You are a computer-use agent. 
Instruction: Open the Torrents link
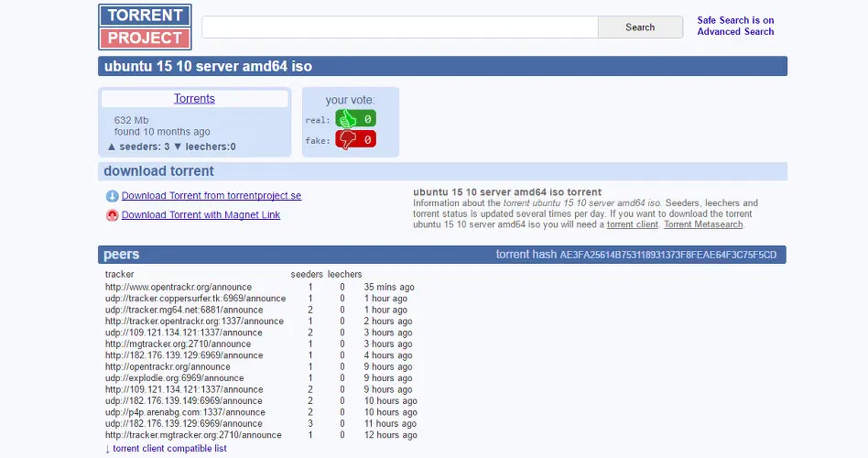pyautogui.click(x=194, y=99)
